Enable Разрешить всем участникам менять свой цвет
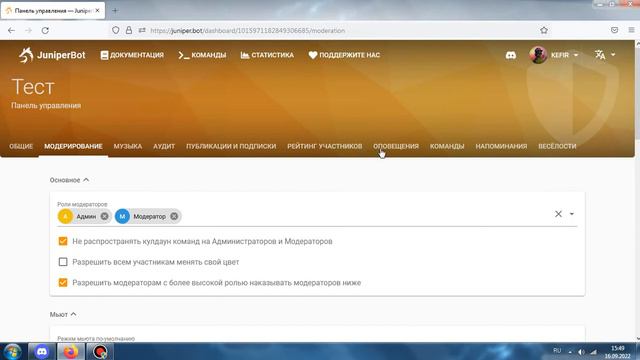 coord(63,262)
